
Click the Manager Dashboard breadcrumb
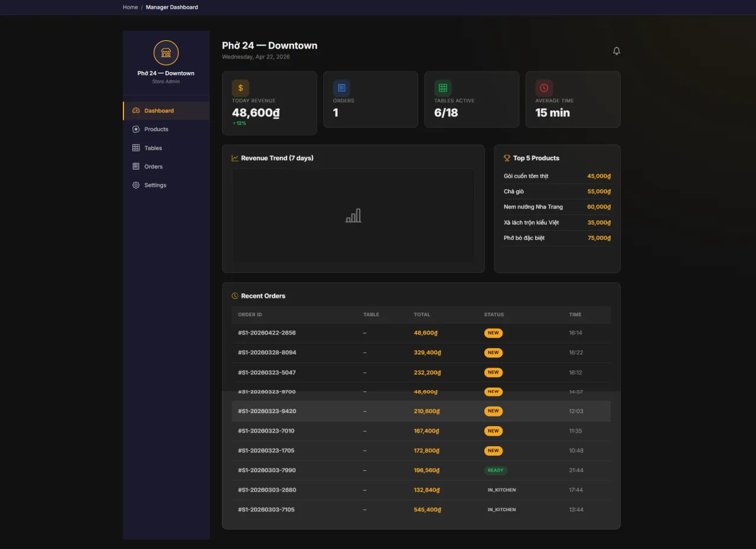coord(172,7)
